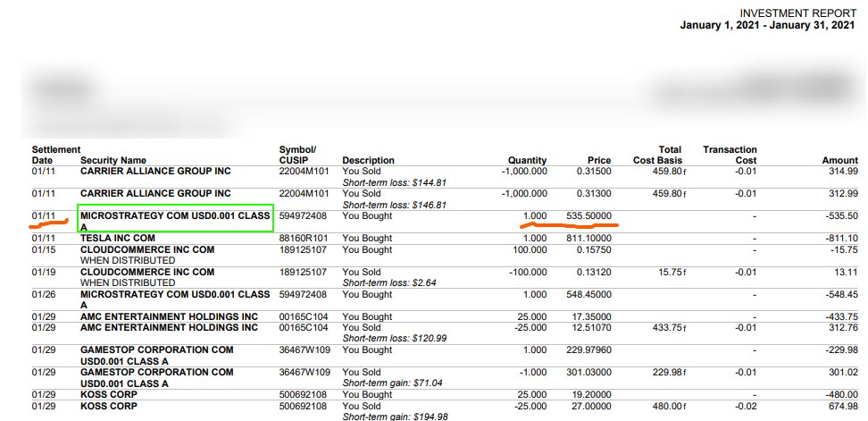Image resolution: width=868 pixels, height=421 pixels.
Task: Click the settlement date "01/19"
Action: [x=42, y=273]
